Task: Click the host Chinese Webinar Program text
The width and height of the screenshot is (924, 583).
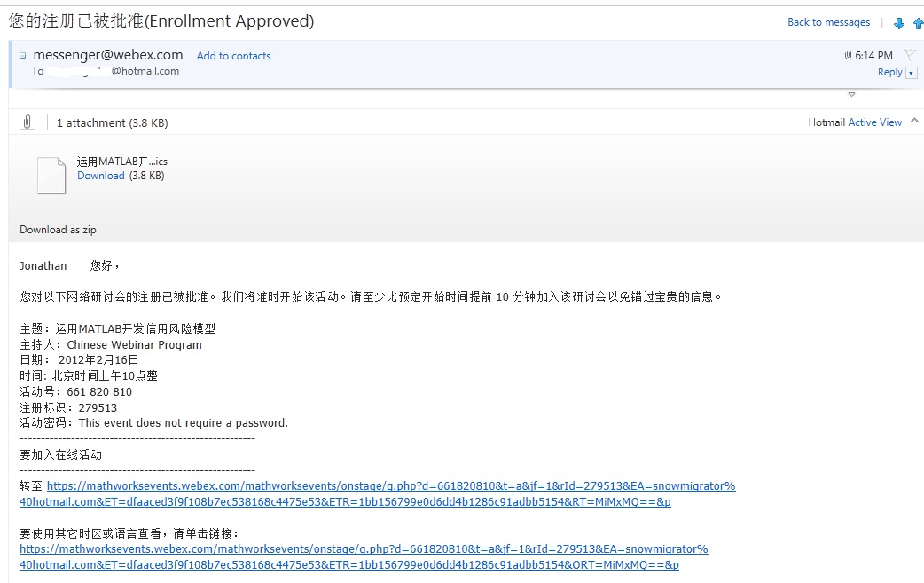Action: click(x=135, y=345)
